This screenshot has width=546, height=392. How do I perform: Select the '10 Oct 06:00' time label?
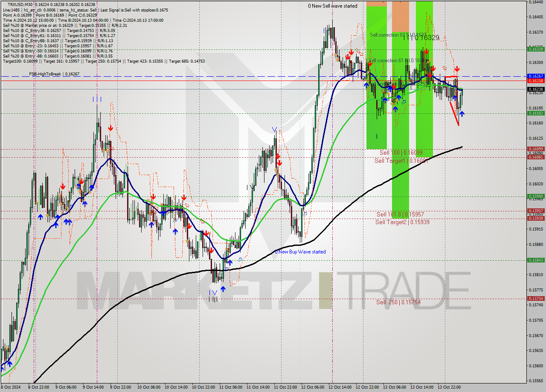(149, 387)
